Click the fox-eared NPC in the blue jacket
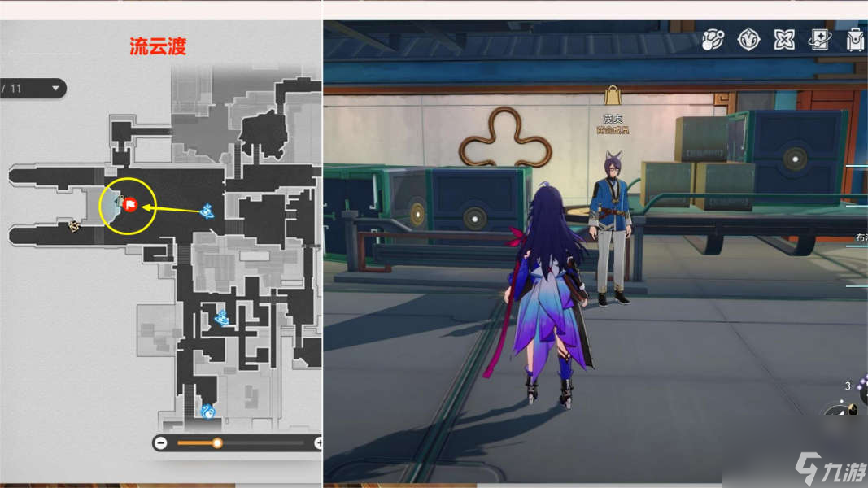The height and width of the screenshot is (488, 868). 611,228
